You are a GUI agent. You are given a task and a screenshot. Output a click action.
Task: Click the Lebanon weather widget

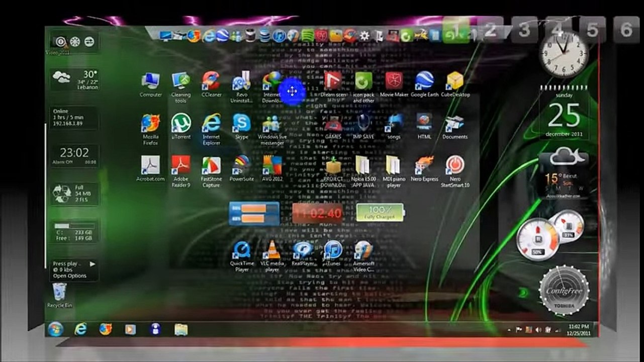coord(75,79)
